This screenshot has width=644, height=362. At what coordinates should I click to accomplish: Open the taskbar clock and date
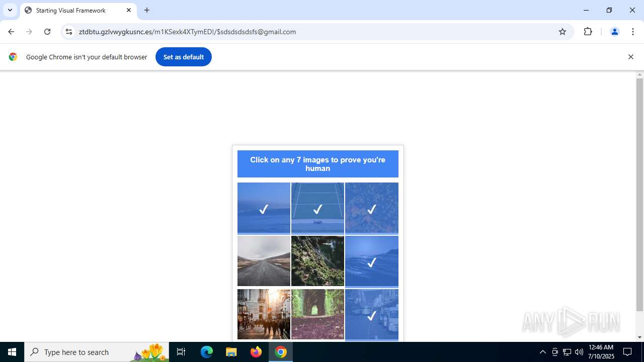click(x=601, y=352)
